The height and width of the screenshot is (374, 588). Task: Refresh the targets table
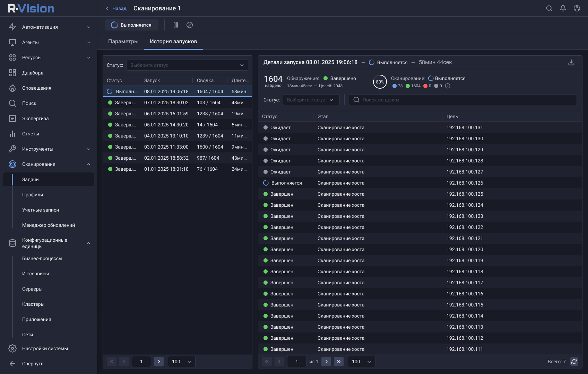click(574, 362)
